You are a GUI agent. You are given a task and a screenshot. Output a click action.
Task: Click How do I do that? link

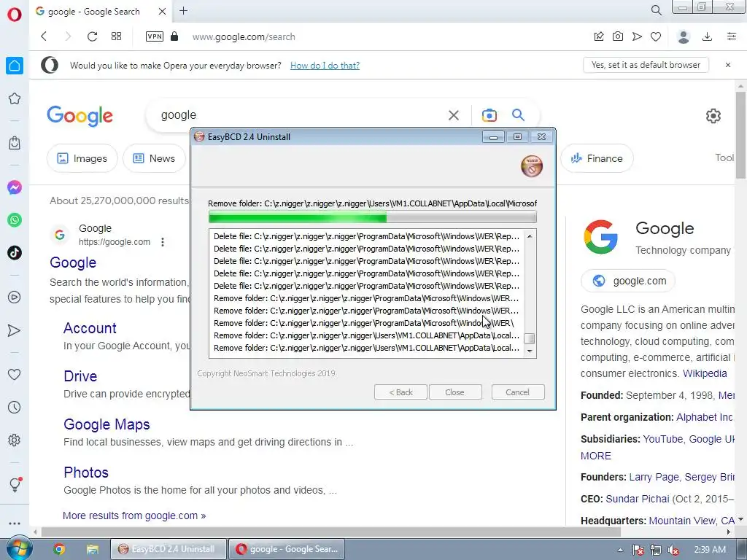point(325,65)
